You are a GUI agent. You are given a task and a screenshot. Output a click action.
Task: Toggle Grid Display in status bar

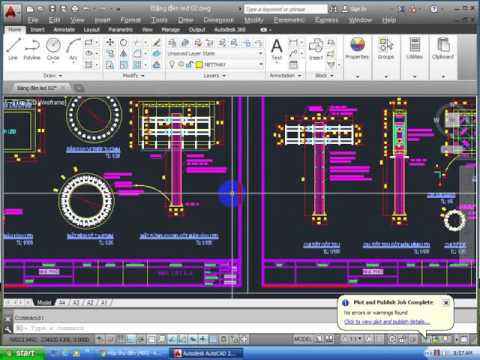pyautogui.click(x=121, y=339)
